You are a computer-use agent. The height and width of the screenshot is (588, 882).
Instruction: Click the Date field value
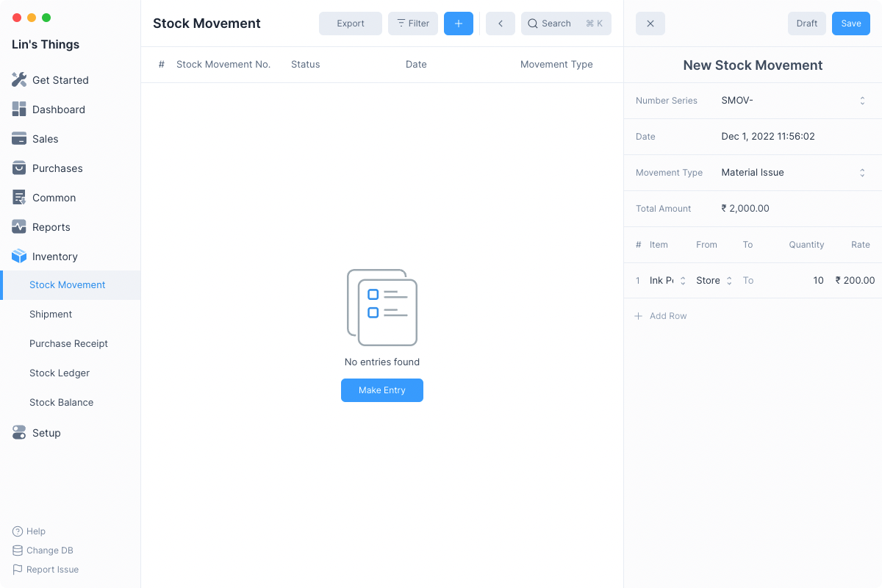point(768,137)
